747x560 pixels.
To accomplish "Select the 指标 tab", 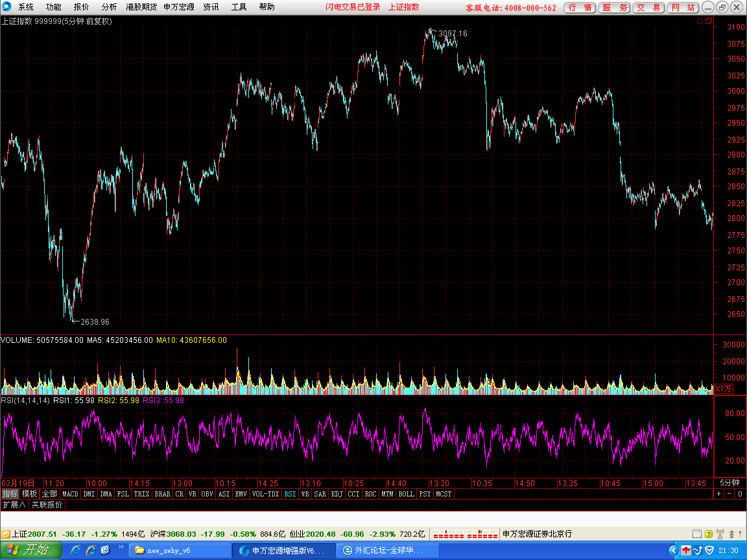I will pos(10,494).
